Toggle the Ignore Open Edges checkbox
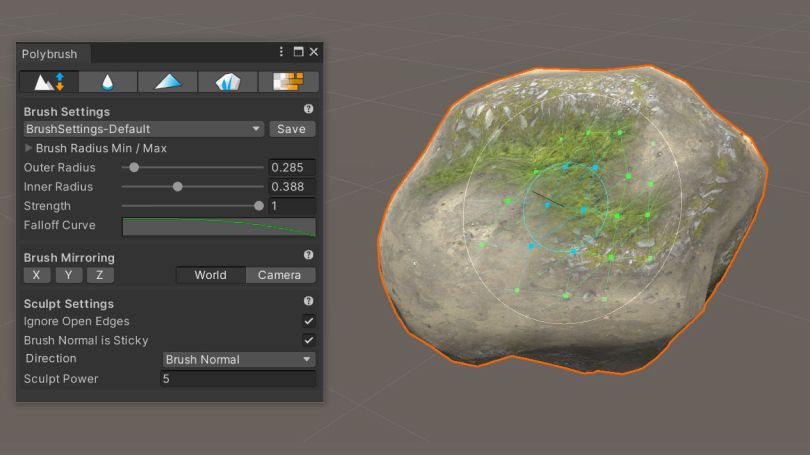 tap(309, 321)
